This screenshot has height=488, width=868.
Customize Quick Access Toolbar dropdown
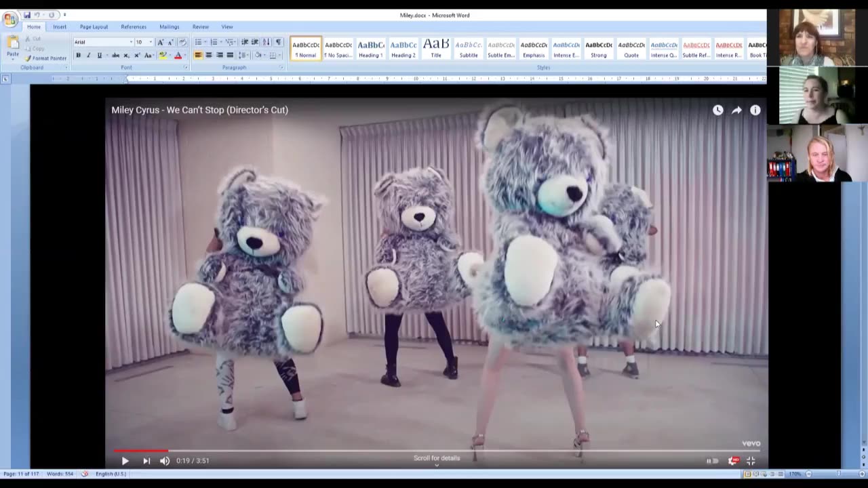tap(65, 15)
